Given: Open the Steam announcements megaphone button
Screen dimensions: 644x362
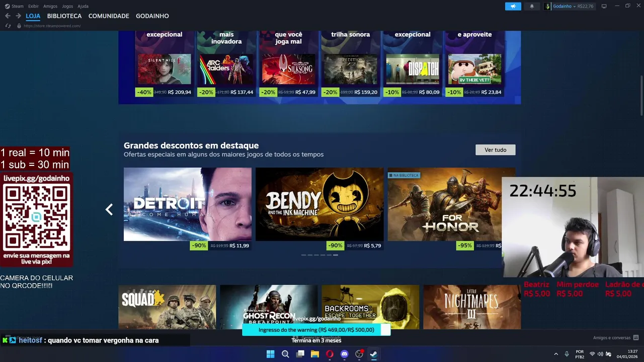Looking at the screenshot, I should tap(513, 6).
